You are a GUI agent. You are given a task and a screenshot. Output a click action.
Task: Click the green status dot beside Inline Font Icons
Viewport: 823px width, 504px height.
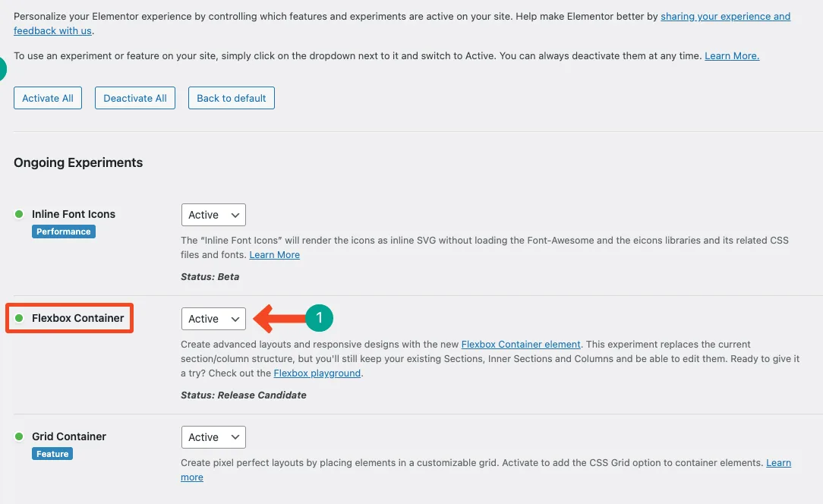click(x=19, y=214)
